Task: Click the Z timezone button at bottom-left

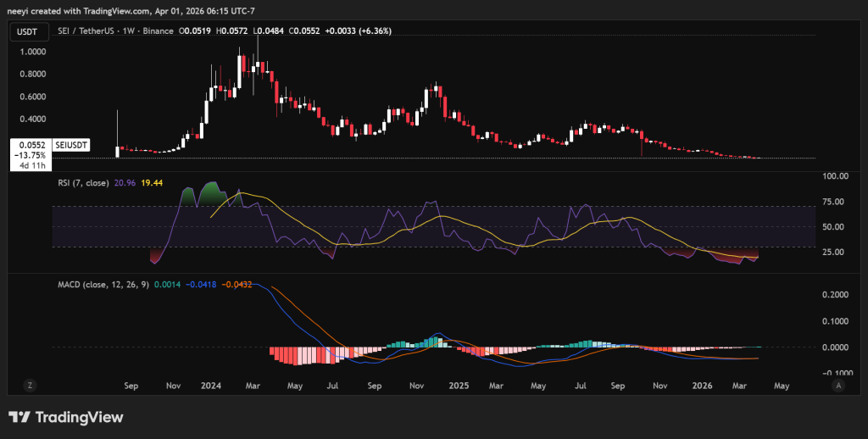Action: (30, 385)
